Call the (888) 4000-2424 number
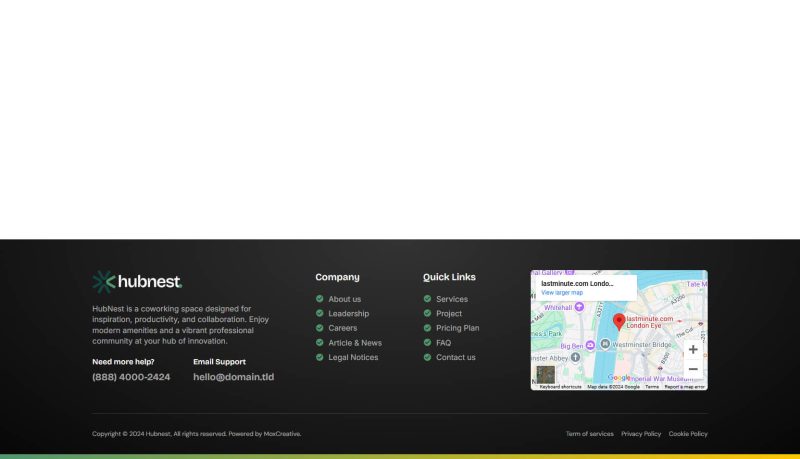This screenshot has height=459, width=800. [131, 377]
